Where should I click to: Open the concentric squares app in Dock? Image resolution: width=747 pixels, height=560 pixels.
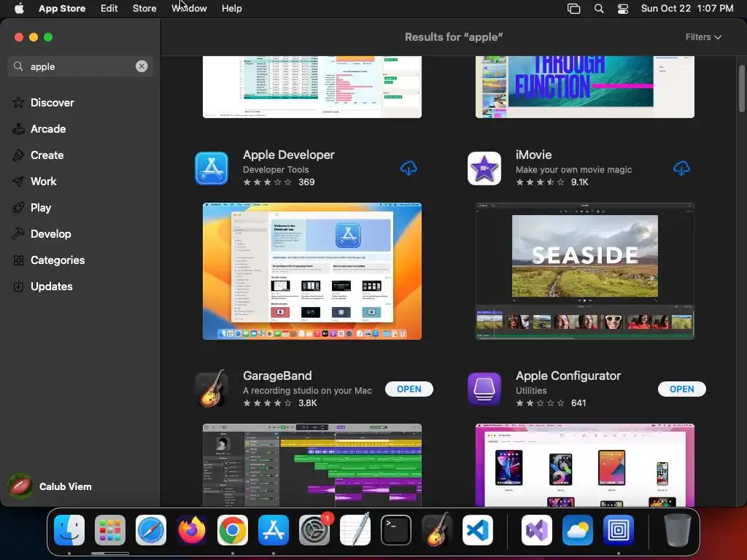point(619,530)
